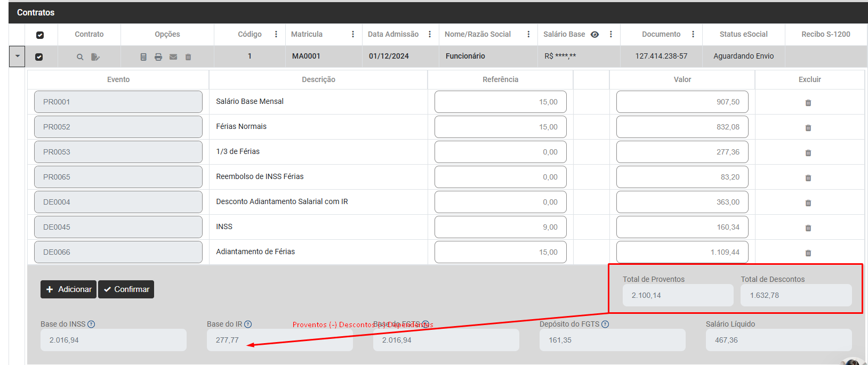Click the Total de Proventos field
This screenshot has height=365, width=868.
(x=678, y=295)
